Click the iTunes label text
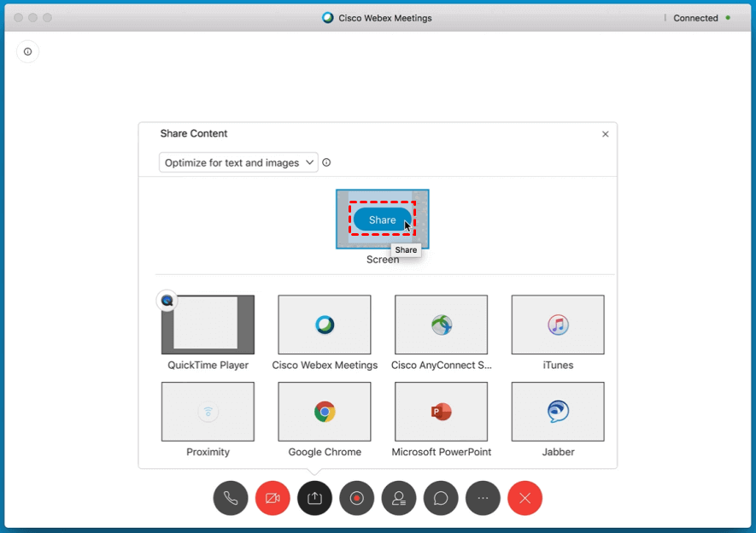 558,365
